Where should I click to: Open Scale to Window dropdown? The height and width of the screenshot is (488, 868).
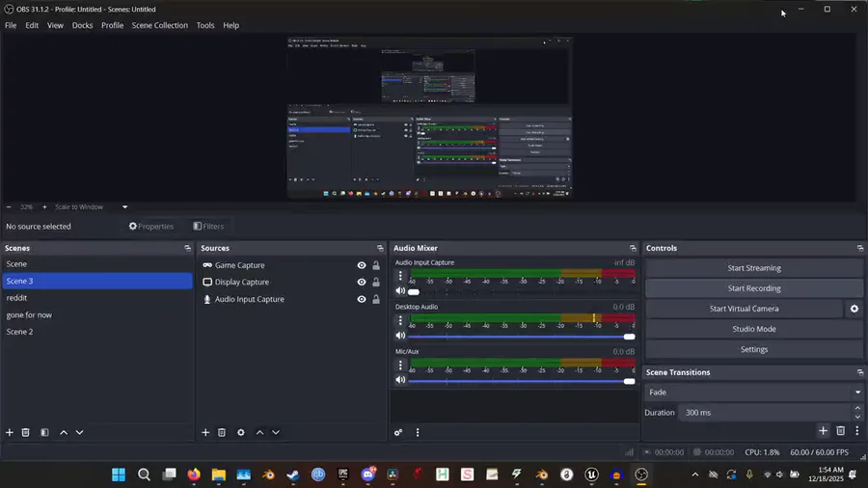click(x=124, y=207)
